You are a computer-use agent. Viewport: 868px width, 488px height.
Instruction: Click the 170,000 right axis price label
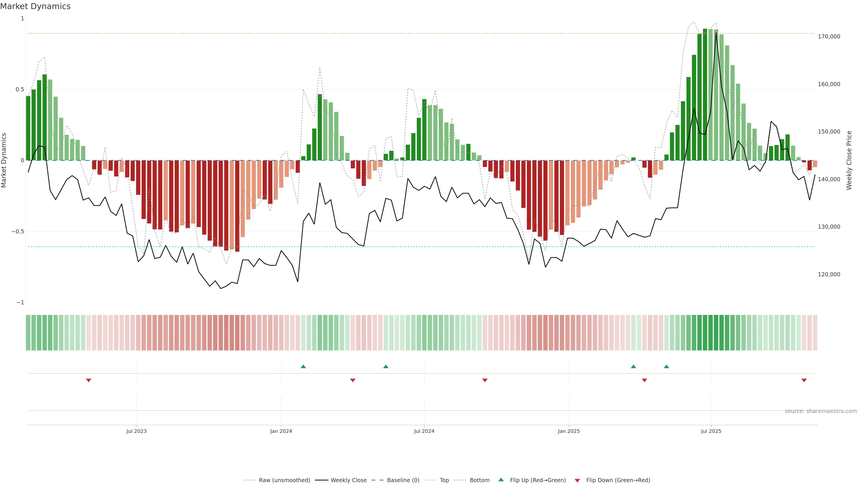tap(829, 36)
